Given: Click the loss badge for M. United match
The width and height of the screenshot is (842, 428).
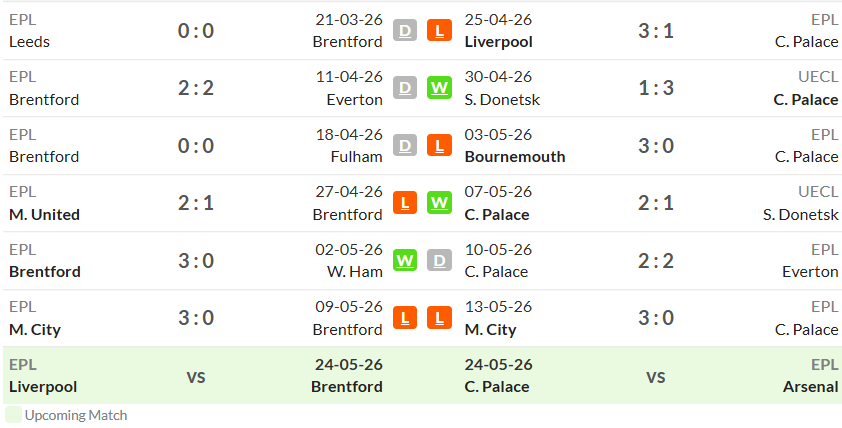Looking at the screenshot, I should 405,203.
